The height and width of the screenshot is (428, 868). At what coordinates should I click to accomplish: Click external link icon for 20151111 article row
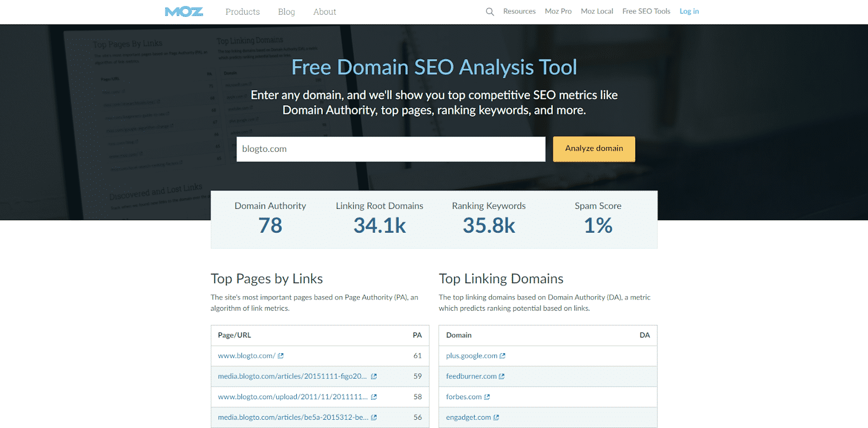[374, 376]
